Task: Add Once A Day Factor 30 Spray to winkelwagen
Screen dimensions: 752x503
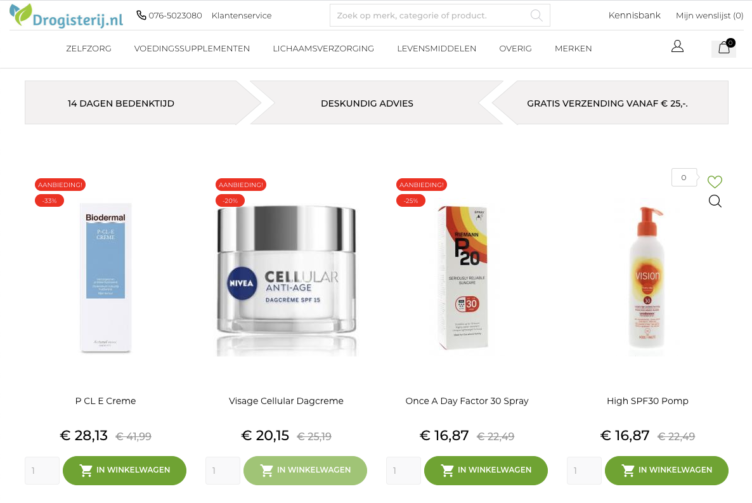Action: [486, 470]
